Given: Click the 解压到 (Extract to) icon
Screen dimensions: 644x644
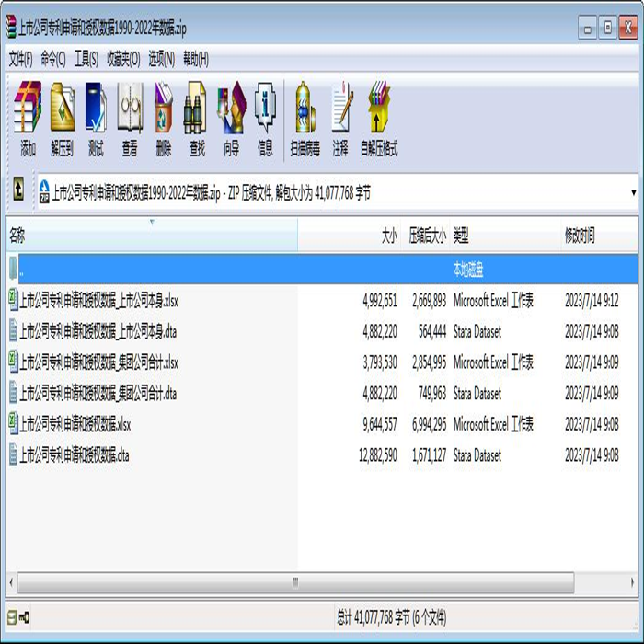Looking at the screenshot, I should point(62,108).
